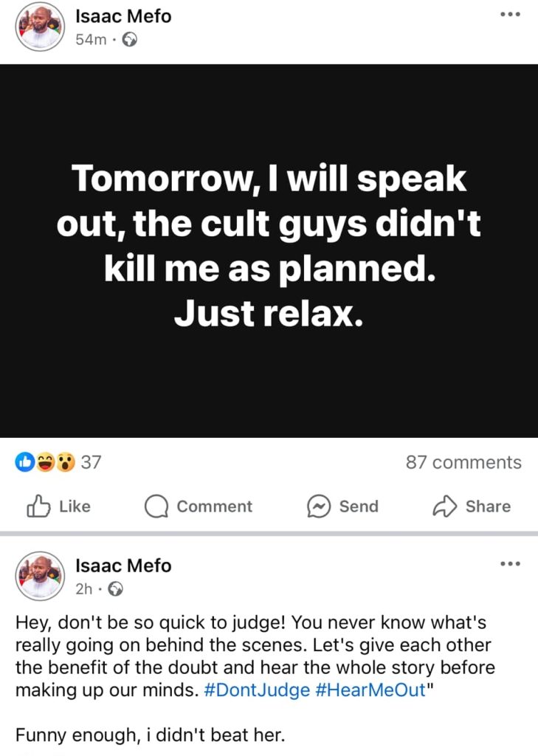
Task: View the 87 comments
Action: pyautogui.click(x=463, y=463)
